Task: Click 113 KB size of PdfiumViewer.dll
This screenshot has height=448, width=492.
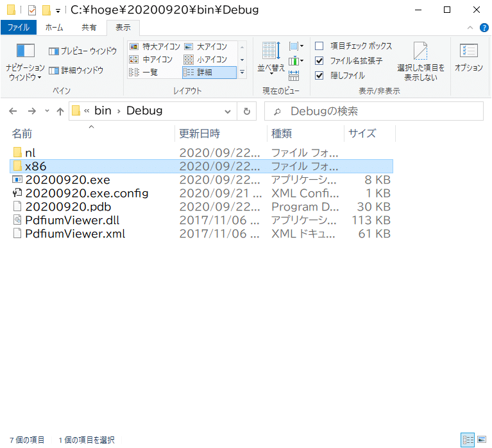Action: click(371, 220)
